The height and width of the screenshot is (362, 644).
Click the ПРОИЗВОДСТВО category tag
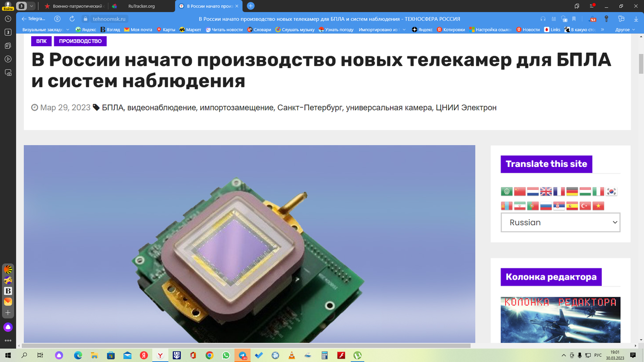pos(80,41)
